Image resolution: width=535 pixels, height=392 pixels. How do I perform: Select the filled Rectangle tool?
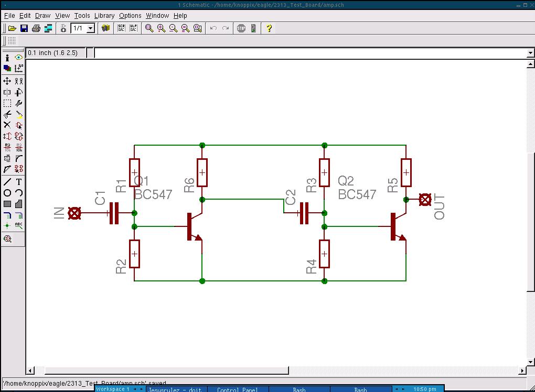(x=7, y=204)
